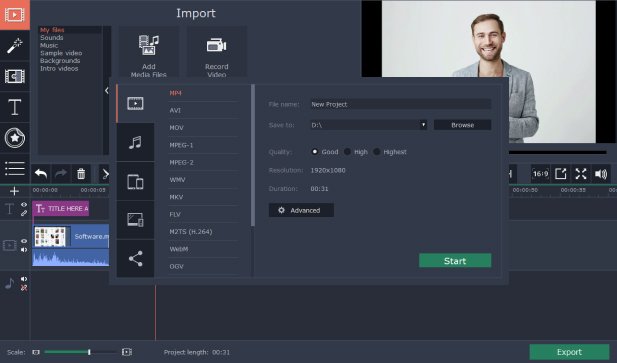
Task: Choose MP4 output format
Action: pyautogui.click(x=175, y=93)
